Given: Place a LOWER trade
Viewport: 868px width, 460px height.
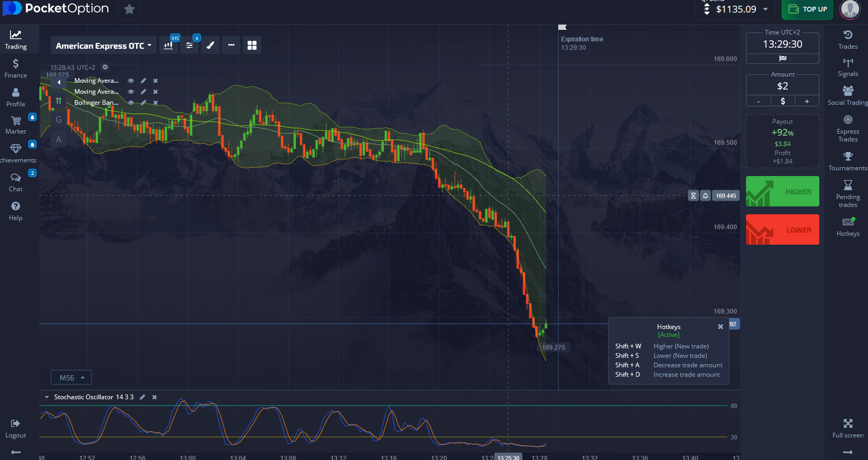Looking at the screenshot, I should [782, 229].
